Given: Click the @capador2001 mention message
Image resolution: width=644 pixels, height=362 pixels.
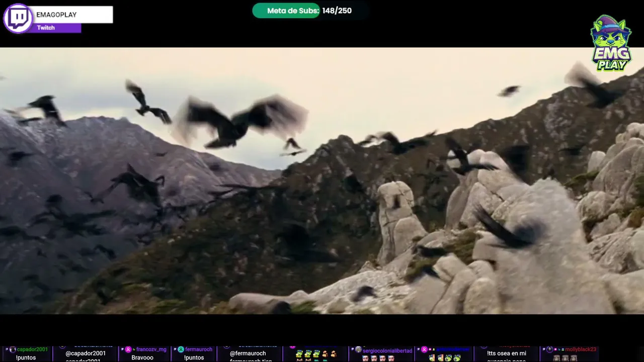Looking at the screenshot, I should (86, 353).
